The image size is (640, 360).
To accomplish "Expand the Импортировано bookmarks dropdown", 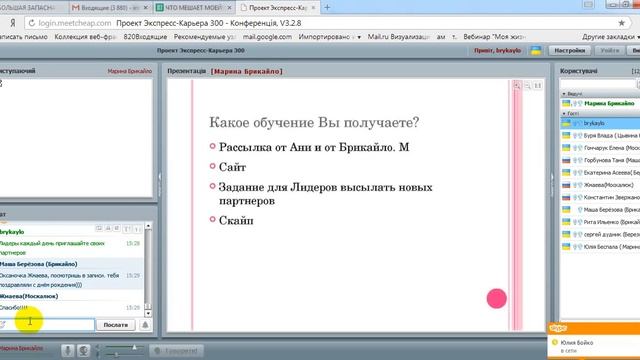I will pyautogui.click(x=359, y=37).
